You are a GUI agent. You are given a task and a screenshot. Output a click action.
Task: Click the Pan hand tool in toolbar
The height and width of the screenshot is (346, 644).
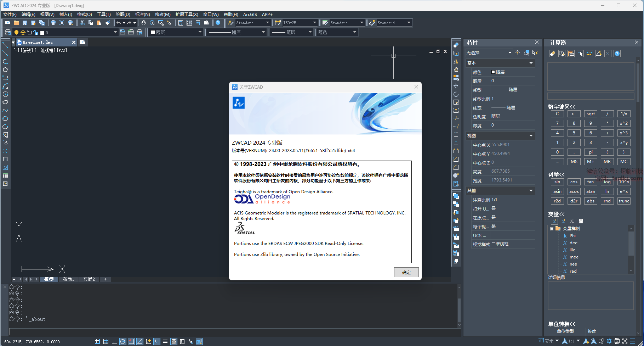[x=143, y=23]
